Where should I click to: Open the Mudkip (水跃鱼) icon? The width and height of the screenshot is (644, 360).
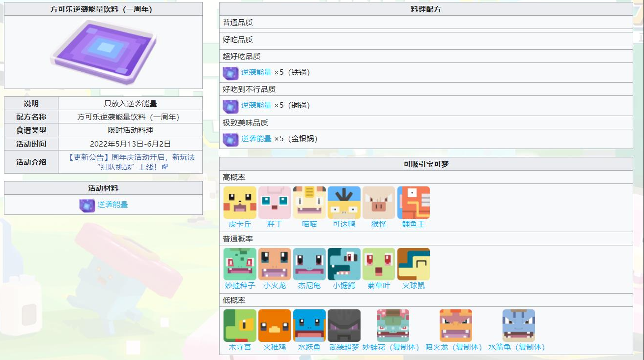[309, 326]
